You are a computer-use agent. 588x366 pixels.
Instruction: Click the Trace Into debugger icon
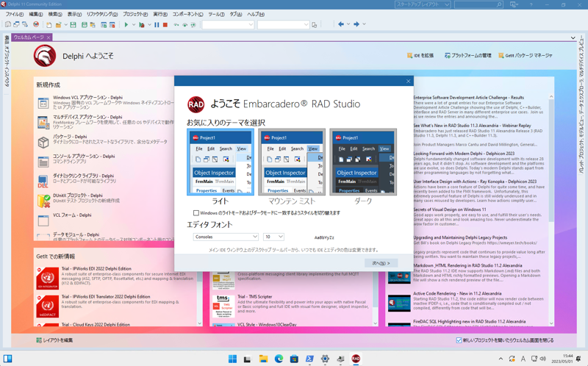176,25
